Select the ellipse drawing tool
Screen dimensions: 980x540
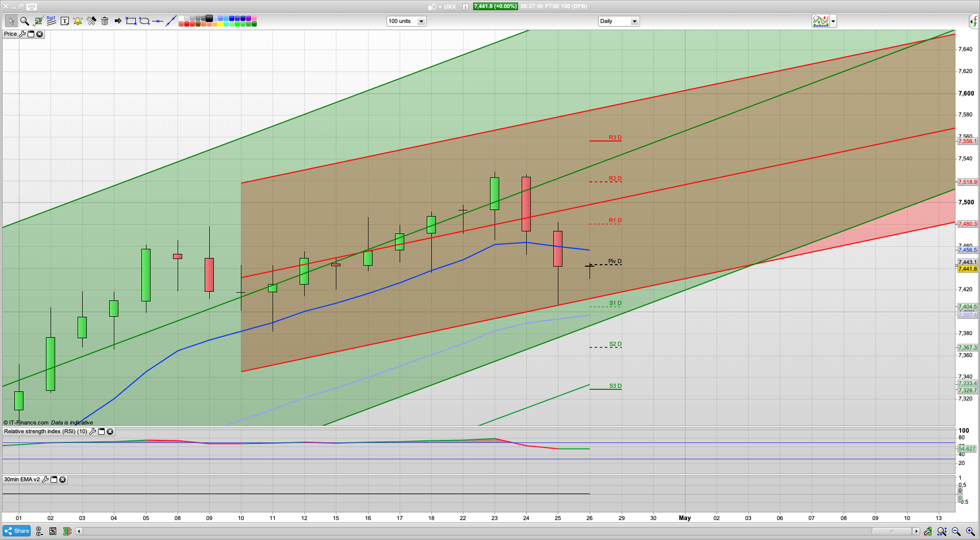pos(144,21)
